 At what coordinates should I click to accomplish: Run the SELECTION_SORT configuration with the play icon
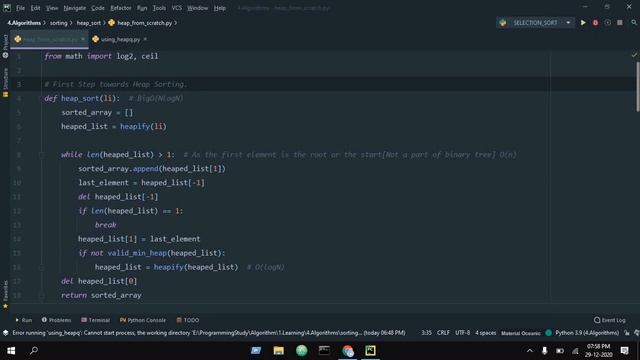pos(583,23)
